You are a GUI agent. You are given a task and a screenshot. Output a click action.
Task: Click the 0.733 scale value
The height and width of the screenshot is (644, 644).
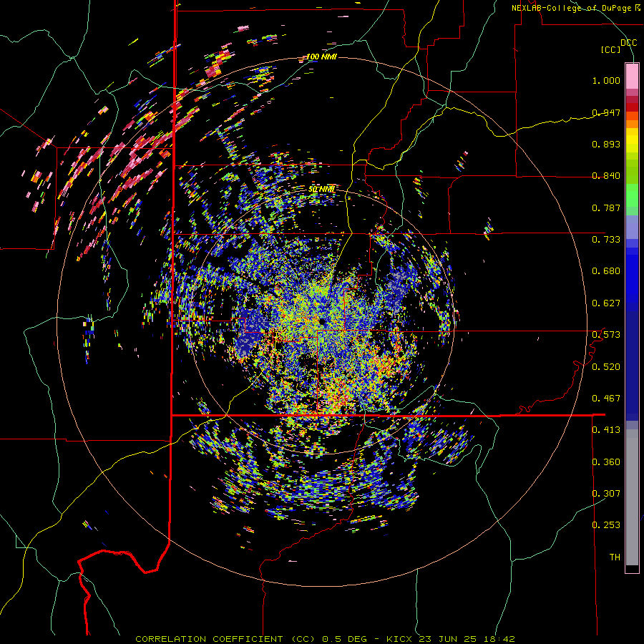[606, 240]
